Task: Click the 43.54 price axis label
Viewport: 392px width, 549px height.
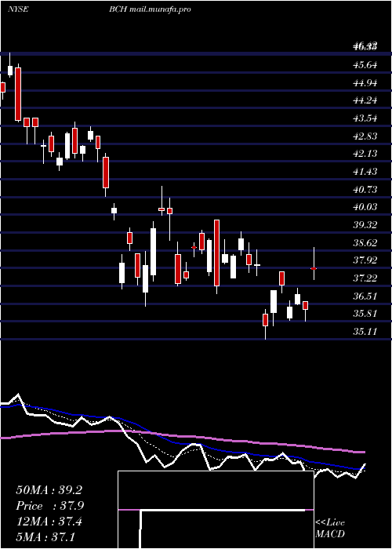Action: (x=365, y=118)
